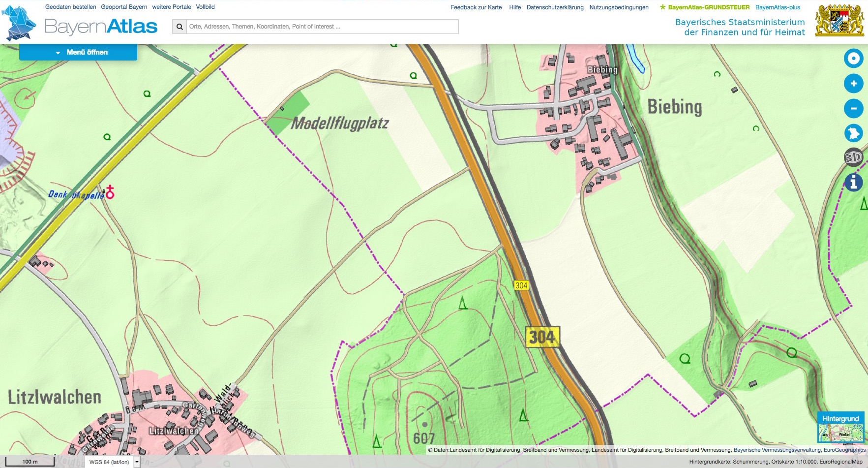Activate geolocation tracking button
The image size is (868, 468).
854,59
